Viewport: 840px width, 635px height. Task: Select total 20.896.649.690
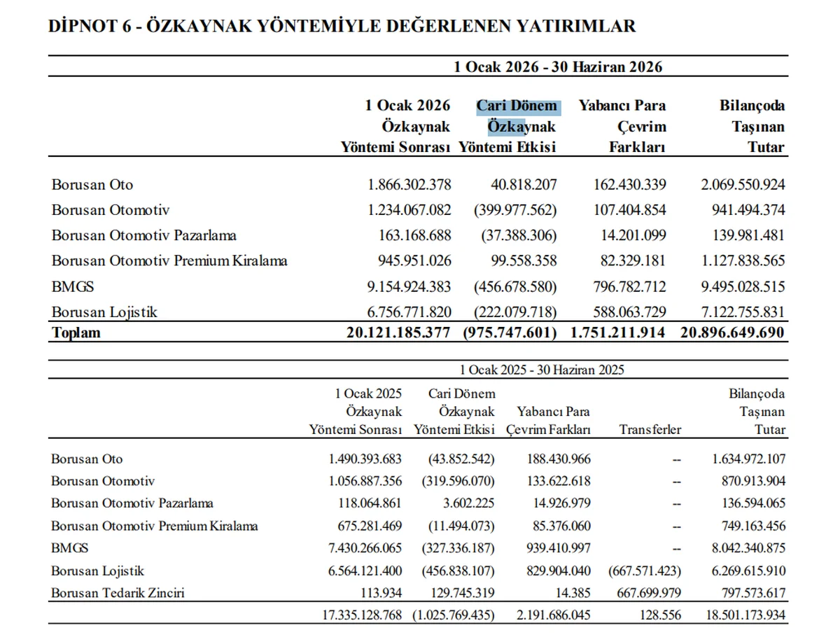point(732,333)
